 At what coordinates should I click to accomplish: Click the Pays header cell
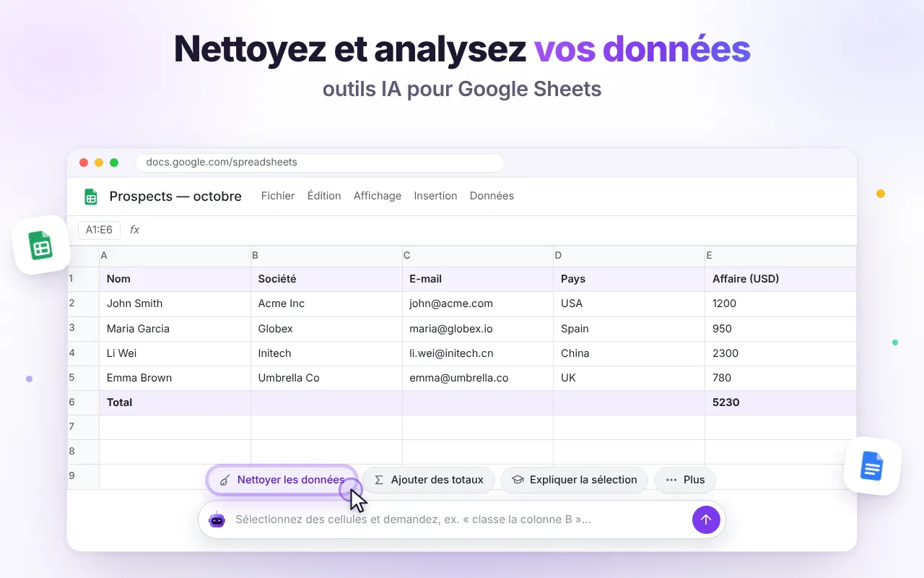pyautogui.click(x=629, y=279)
